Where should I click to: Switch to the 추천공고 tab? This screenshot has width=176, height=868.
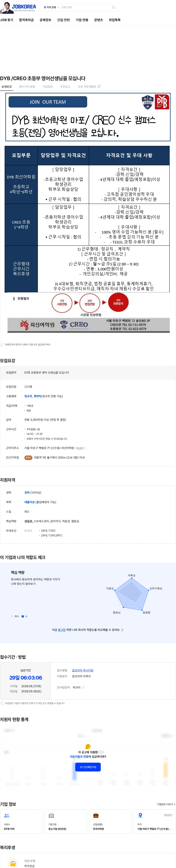65,87
